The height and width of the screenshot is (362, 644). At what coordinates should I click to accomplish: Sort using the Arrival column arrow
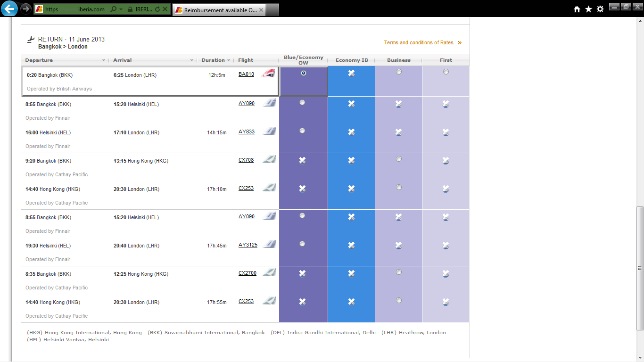click(x=192, y=60)
